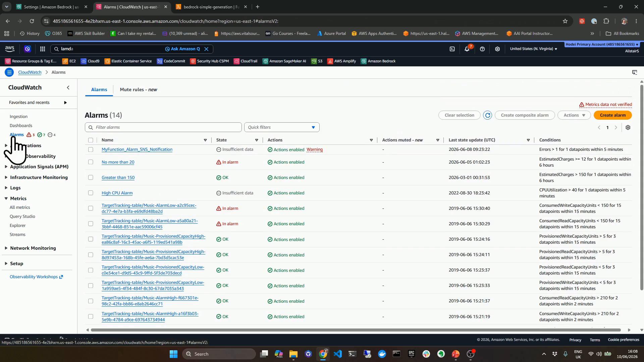
Task: Open the United States (N. Virginia) region selector
Action: point(533,49)
